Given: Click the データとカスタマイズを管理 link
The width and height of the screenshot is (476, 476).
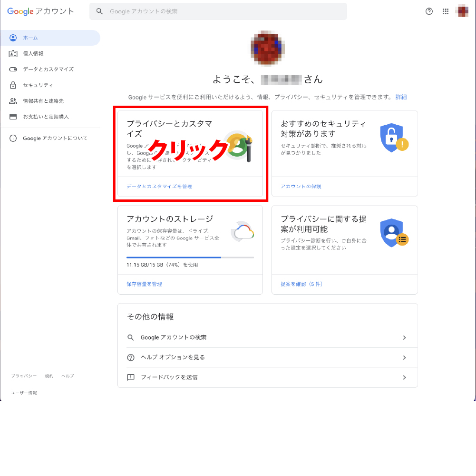Looking at the screenshot, I should tap(159, 186).
